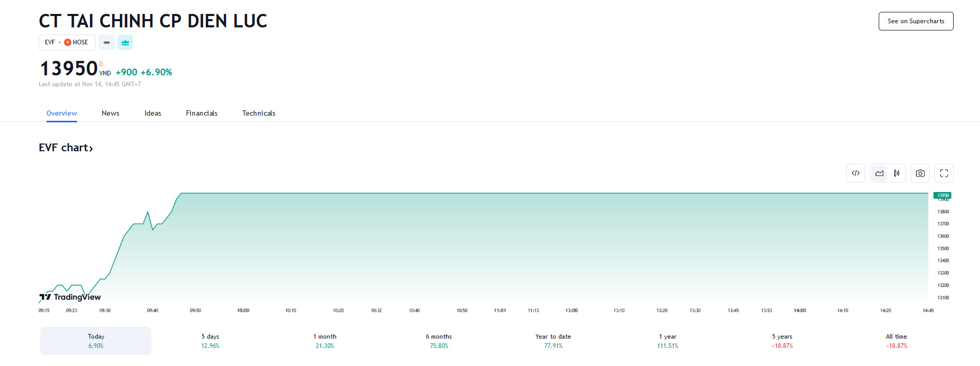The height and width of the screenshot is (366, 980).
Task: Select the 5 days range
Action: coord(210,341)
